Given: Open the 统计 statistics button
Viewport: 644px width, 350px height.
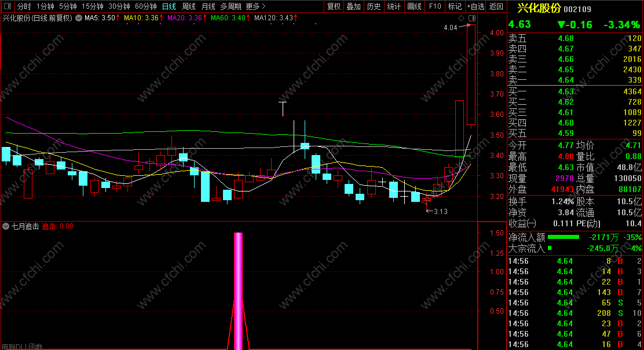Looking at the screenshot, I should tap(394, 6).
